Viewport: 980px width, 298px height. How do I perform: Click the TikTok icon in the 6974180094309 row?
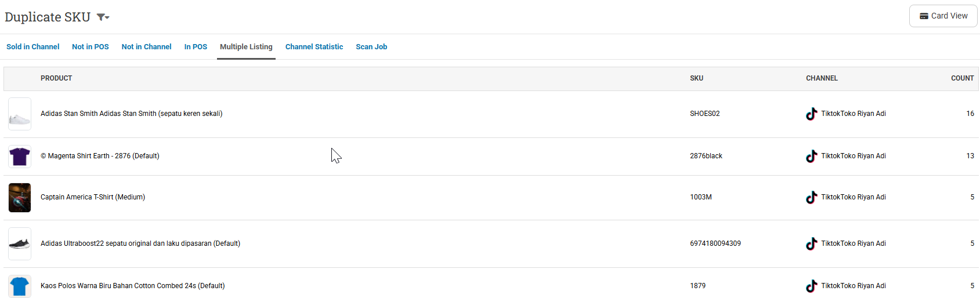tap(811, 244)
